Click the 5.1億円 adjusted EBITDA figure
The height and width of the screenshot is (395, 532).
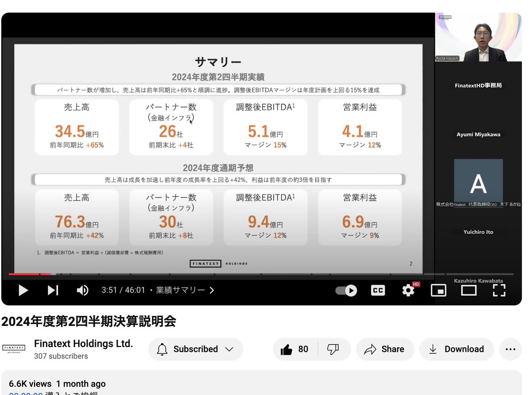point(265,132)
